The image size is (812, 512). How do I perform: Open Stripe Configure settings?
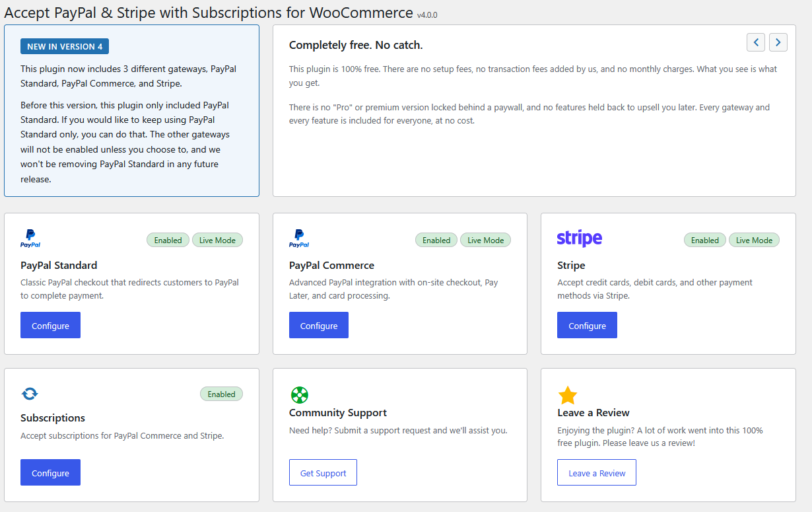pos(587,326)
